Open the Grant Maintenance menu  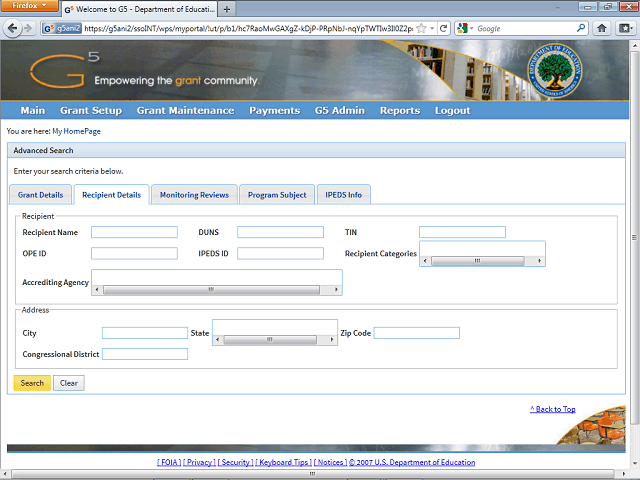point(186,111)
